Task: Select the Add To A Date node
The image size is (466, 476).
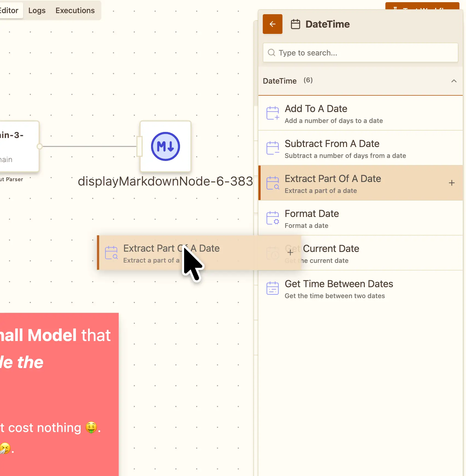Action: point(360,113)
